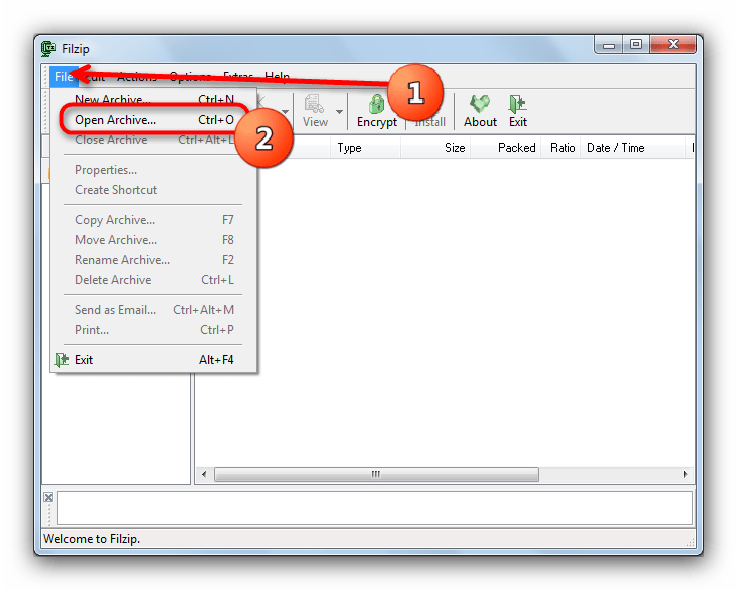Minimize the Filzip window
The height and width of the screenshot is (590, 737).
click(x=609, y=45)
